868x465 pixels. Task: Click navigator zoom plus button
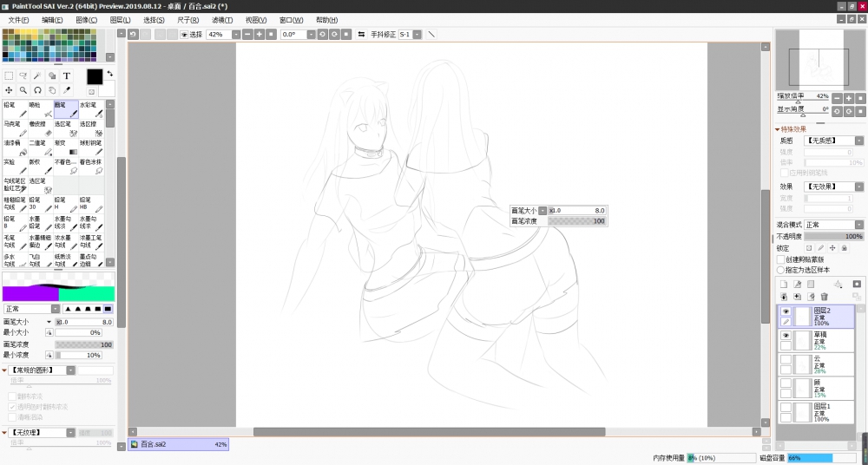pos(849,98)
